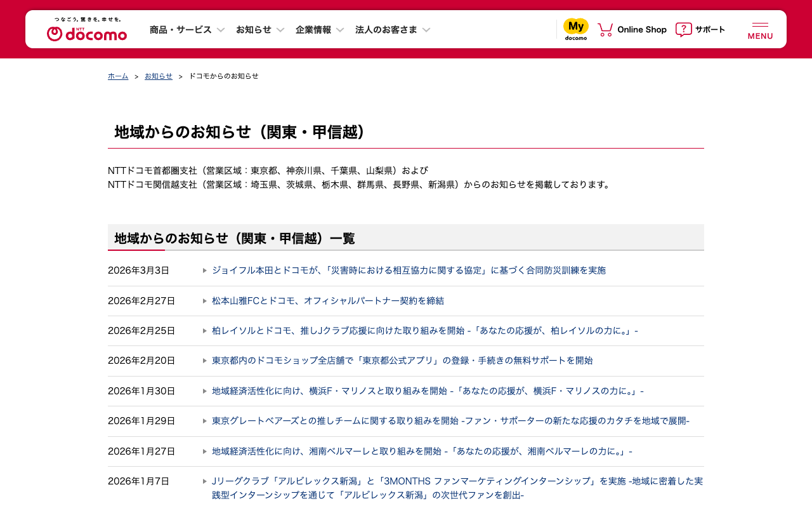The image size is (812, 508).
Task: Click the arrow bullet beside ジョイフル本田 article
Action: click(205, 271)
